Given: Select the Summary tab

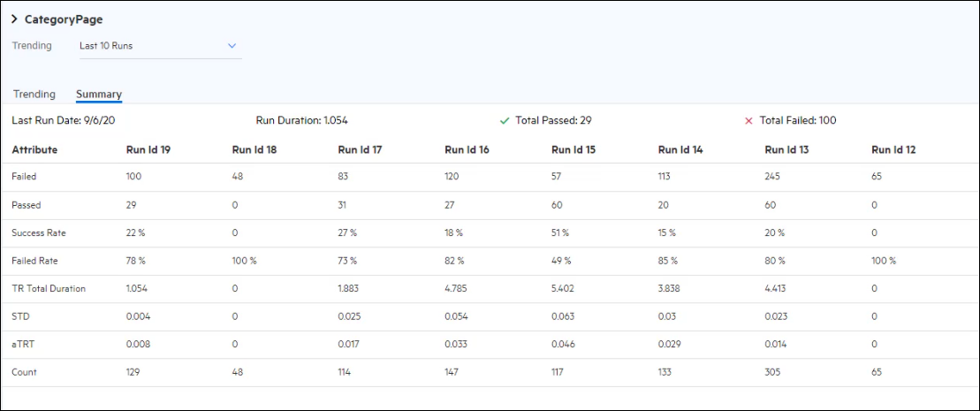Looking at the screenshot, I should click(x=98, y=95).
